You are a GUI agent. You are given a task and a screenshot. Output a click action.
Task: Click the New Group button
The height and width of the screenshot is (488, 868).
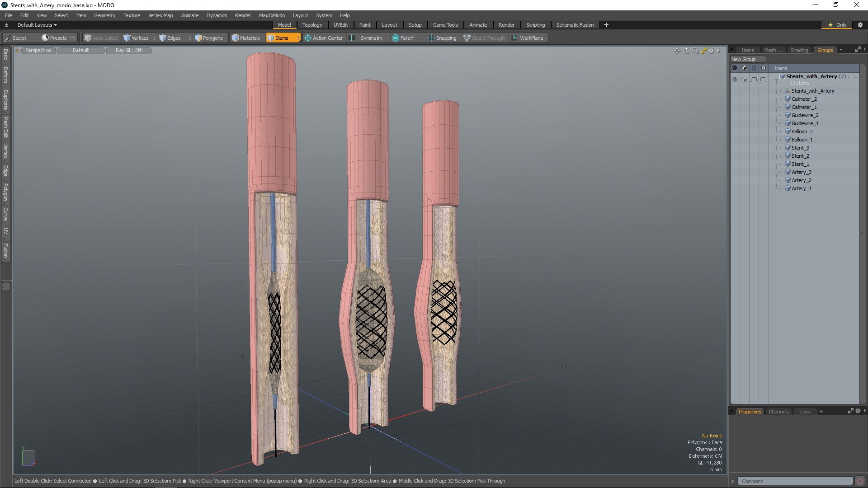[x=747, y=59]
